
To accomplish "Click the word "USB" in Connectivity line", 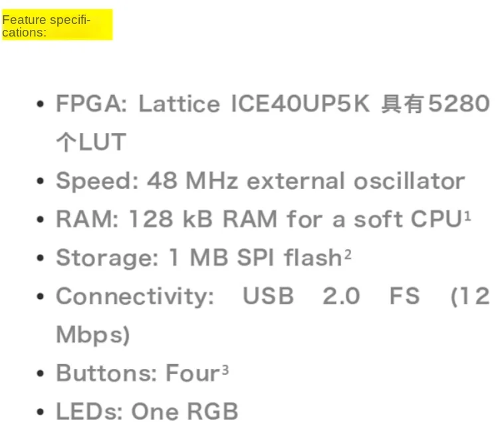I will point(268,296).
